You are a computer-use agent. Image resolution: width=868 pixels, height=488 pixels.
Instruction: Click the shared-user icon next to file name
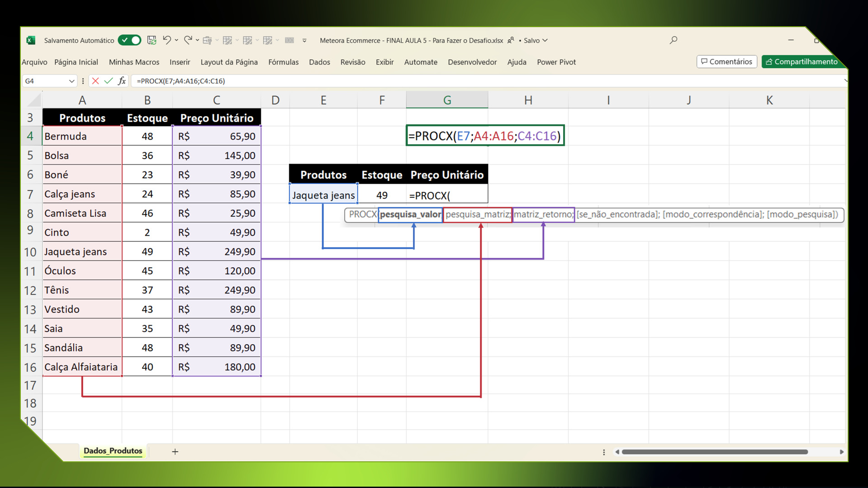point(511,40)
